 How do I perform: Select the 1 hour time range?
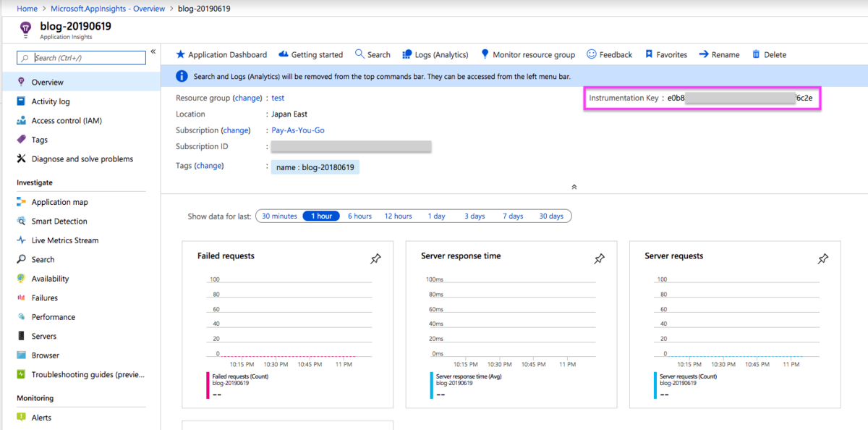[321, 216]
